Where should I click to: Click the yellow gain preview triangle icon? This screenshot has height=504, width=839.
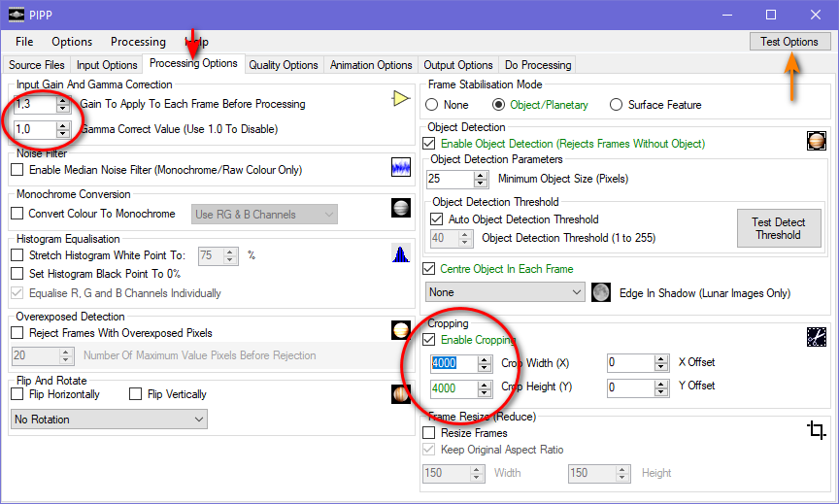click(x=401, y=99)
